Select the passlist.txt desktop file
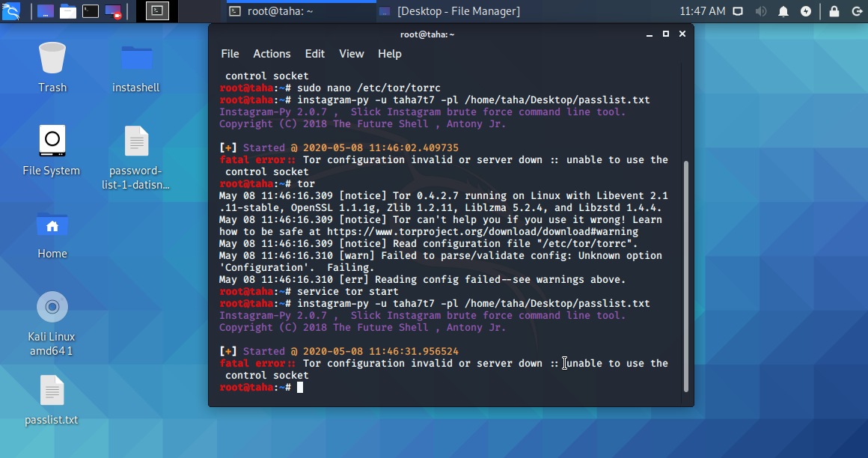 [52, 400]
